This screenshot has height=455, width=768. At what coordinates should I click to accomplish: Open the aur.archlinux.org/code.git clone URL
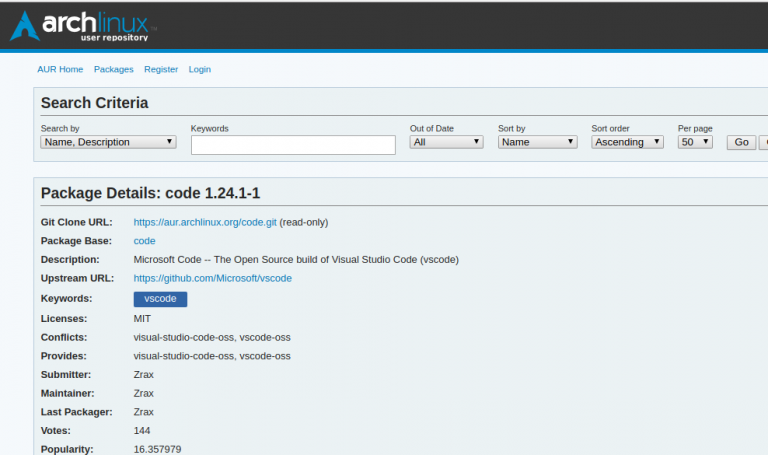tap(205, 222)
